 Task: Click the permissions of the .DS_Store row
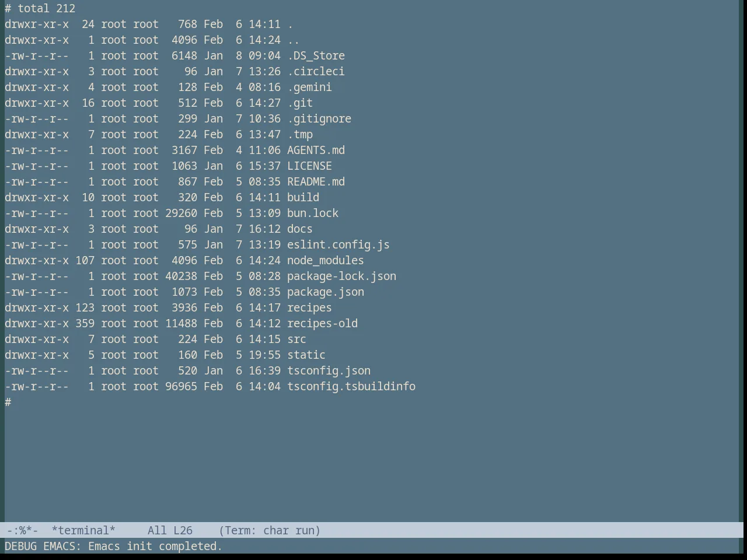pyautogui.click(x=37, y=56)
